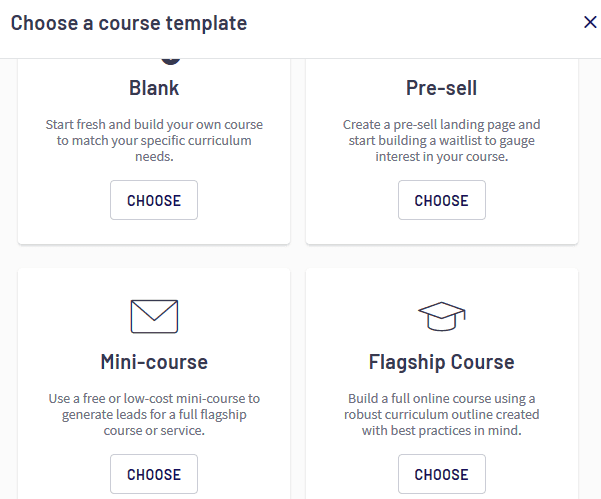The image size is (601, 499).
Task: Click the Flagship Course template heading
Action: (442, 362)
